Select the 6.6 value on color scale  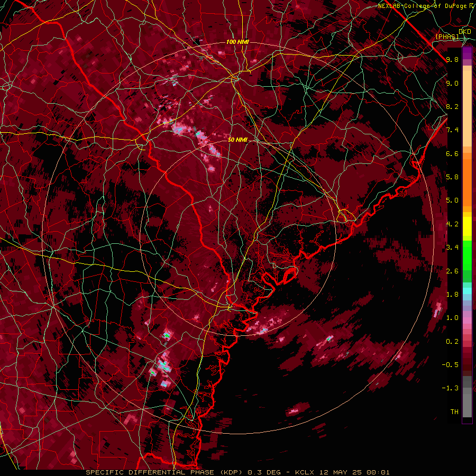pos(452,154)
